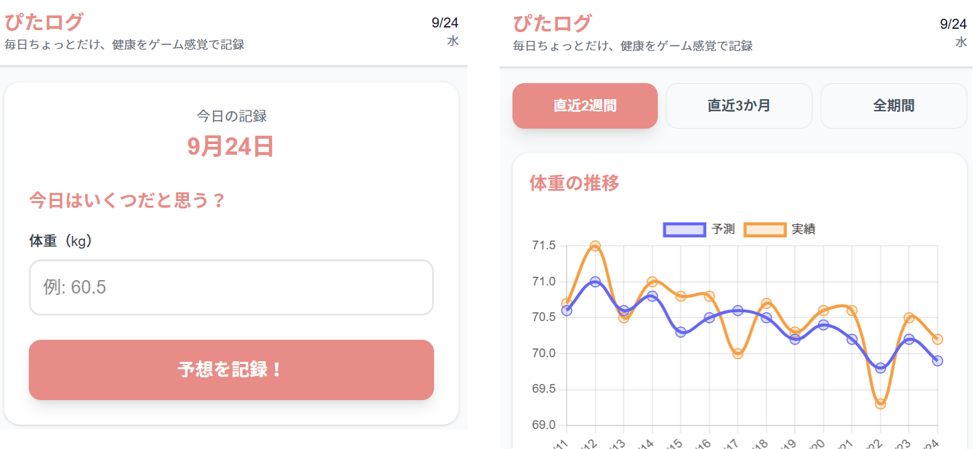Click the ぴたログ title in the left panel

click(x=44, y=22)
